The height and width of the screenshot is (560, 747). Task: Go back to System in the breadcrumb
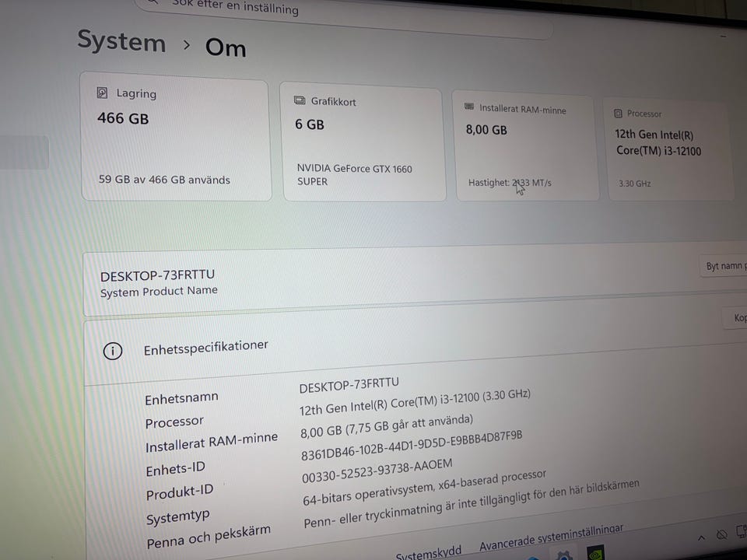pos(121,41)
